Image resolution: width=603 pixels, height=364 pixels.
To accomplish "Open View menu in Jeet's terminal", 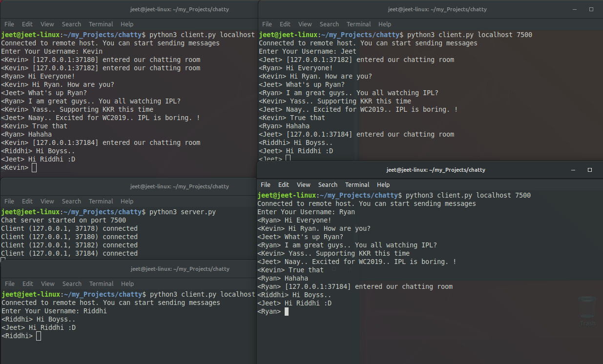I will click(305, 24).
